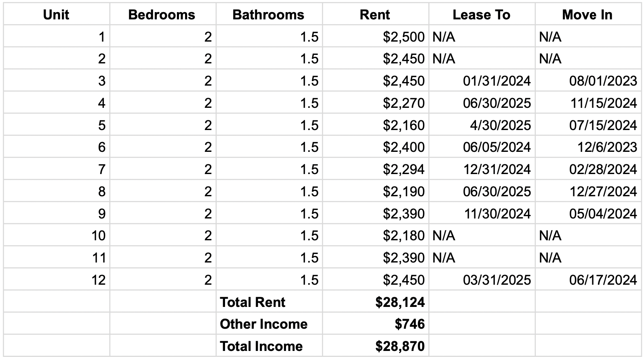Select the Bedrooms header cell
Image resolution: width=644 pixels, height=357 pixels.
[x=162, y=15]
